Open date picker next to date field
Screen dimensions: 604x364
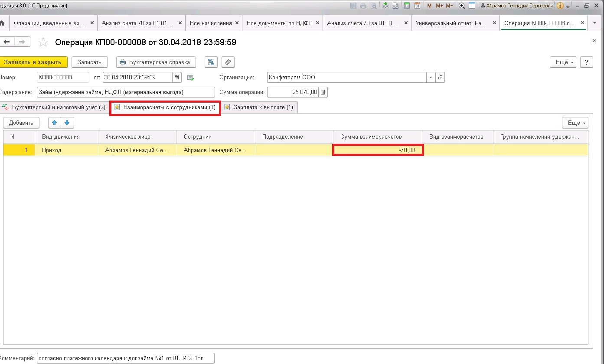point(177,78)
